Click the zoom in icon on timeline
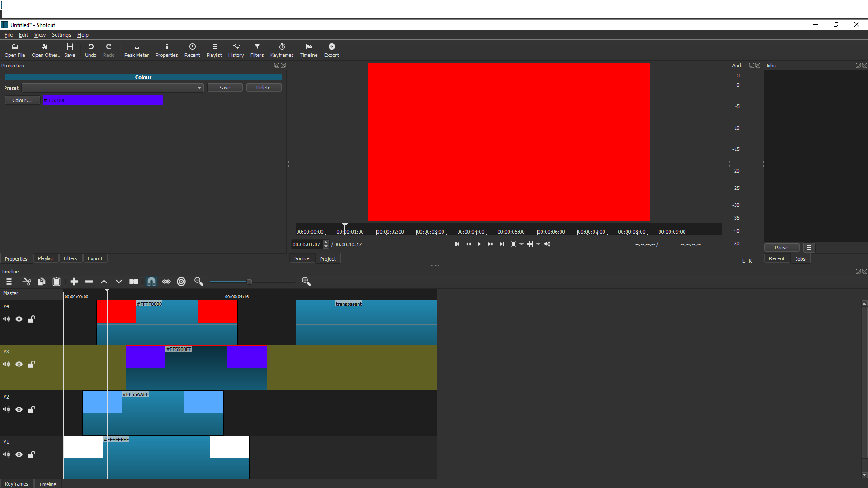868x488 pixels. pyautogui.click(x=307, y=281)
